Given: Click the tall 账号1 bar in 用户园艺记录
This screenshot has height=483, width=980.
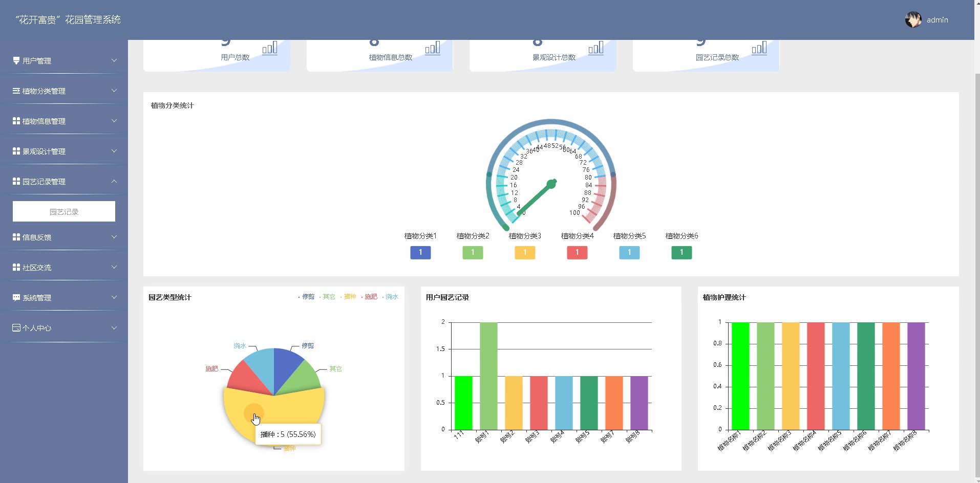Looking at the screenshot, I should pos(488,376).
